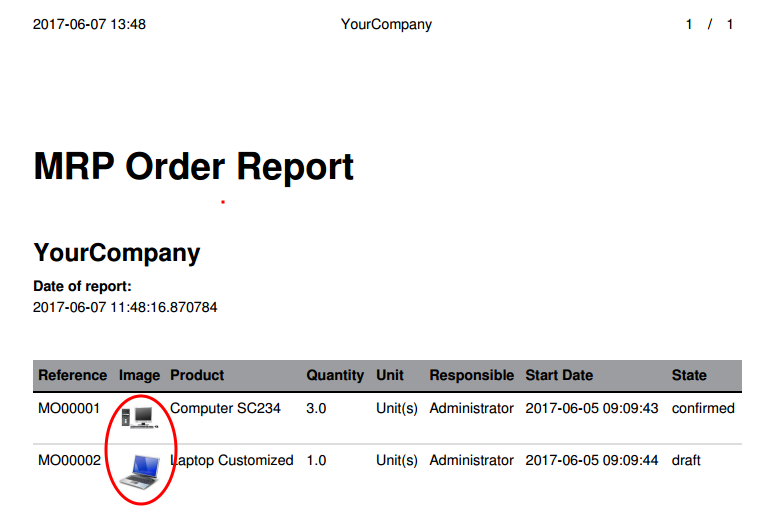781x515 pixels.
Task: Click the confirmed state value
Action: pyautogui.click(x=703, y=408)
